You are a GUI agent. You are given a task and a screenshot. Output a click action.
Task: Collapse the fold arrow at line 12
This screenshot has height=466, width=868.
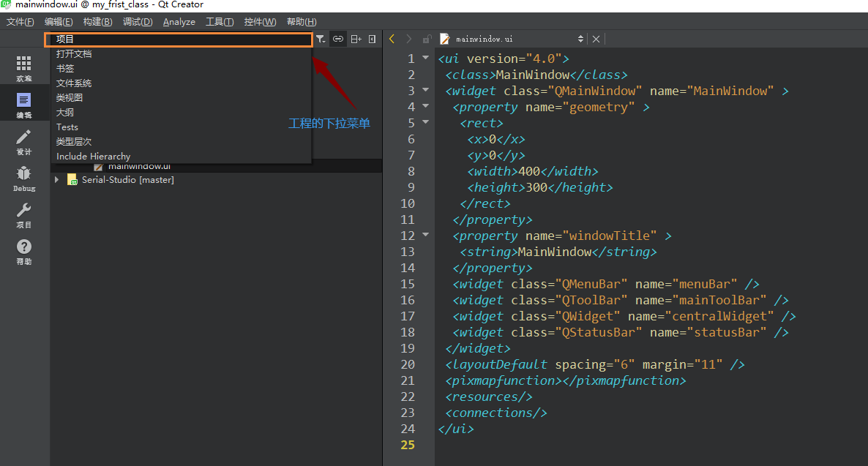425,236
